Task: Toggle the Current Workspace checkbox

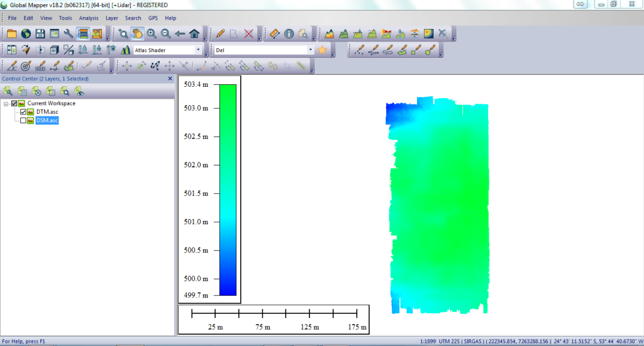Action: pos(14,103)
